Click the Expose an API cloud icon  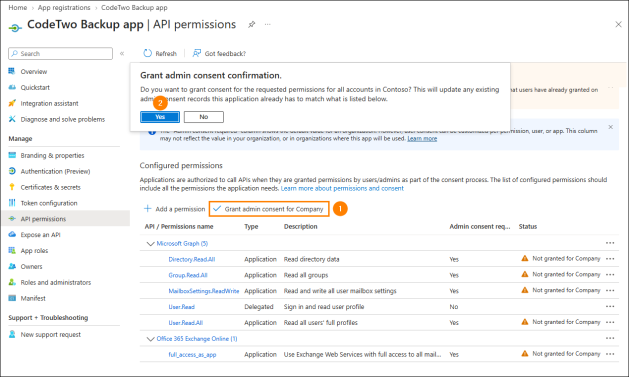point(12,235)
